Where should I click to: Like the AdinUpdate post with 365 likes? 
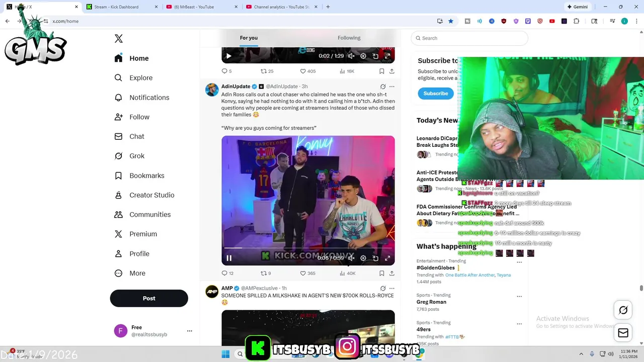click(x=307, y=274)
